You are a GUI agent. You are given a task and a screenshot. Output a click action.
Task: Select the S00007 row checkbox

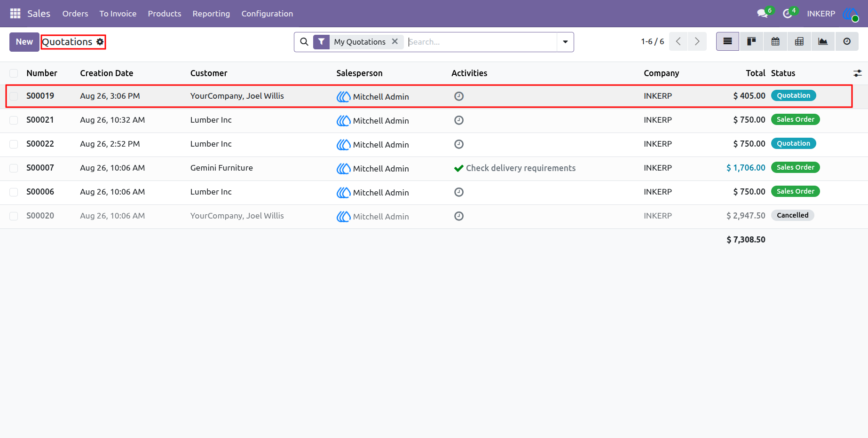tap(14, 168)
